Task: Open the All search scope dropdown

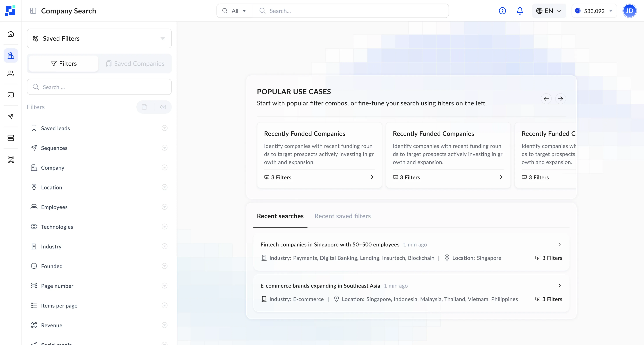Action: 234,11
